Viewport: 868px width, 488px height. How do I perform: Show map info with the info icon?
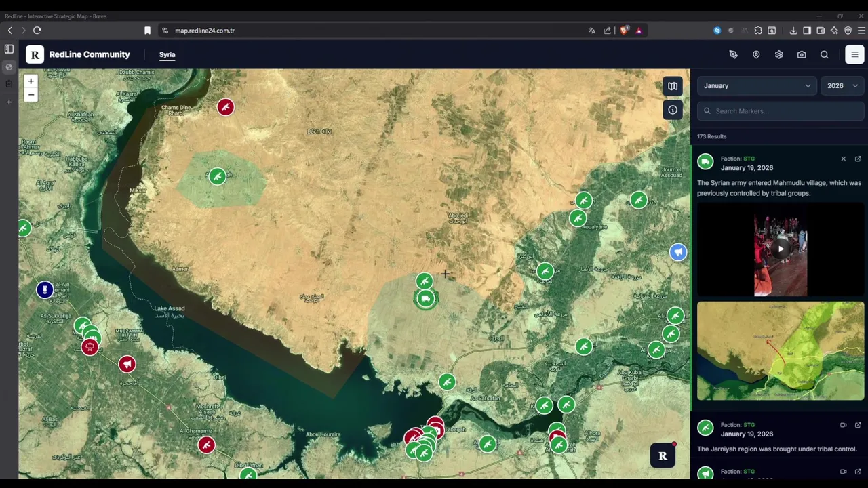[673, 110]
